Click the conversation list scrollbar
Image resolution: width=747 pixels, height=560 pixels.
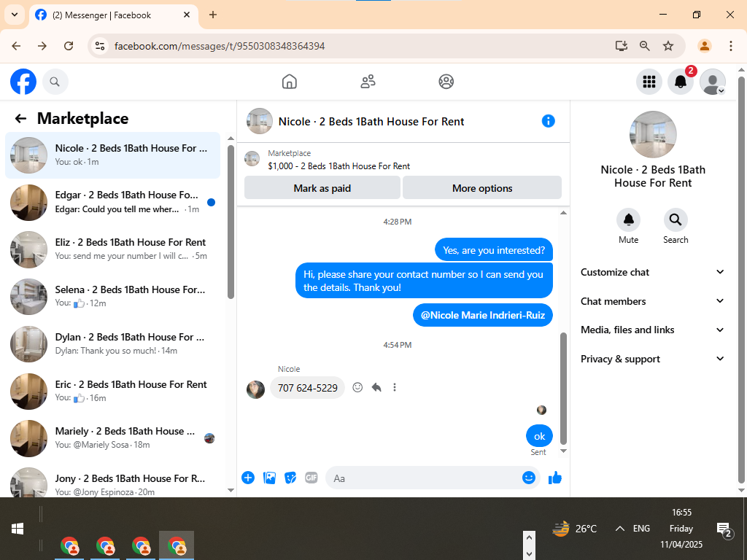pyautogui.click(x=231, y=222)
